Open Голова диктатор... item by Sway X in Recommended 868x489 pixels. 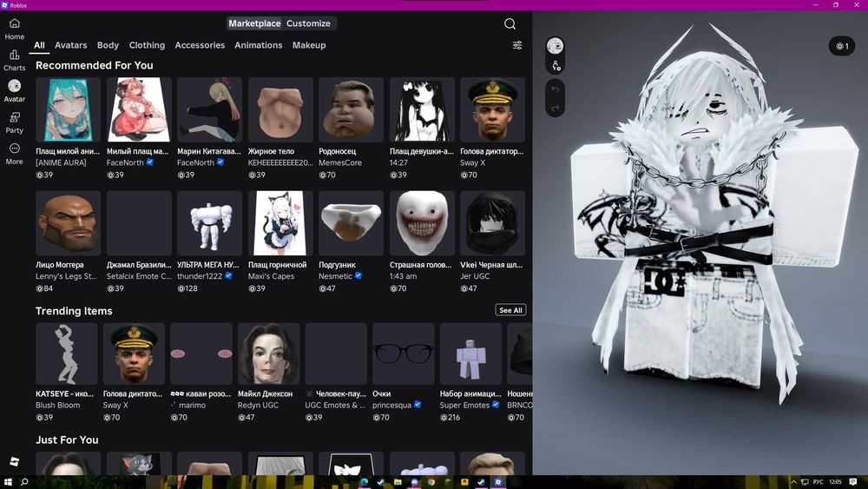(493, 109)
